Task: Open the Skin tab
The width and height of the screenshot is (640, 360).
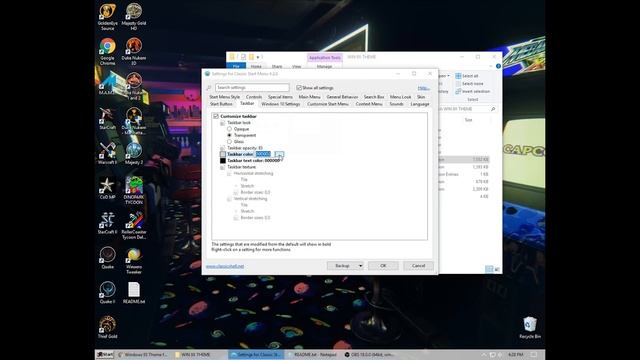Action: [x=421, y=97]
